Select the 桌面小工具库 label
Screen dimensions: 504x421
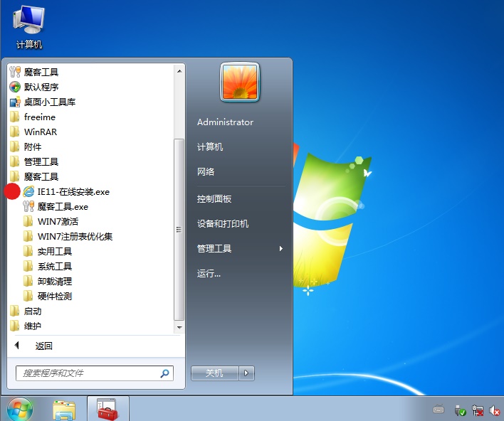[50, 102]
